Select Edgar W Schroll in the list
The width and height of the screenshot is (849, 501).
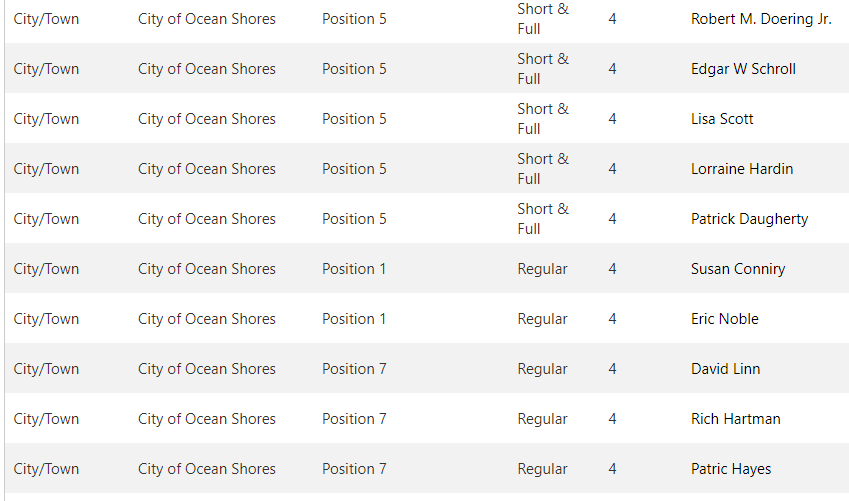point(743,69)
